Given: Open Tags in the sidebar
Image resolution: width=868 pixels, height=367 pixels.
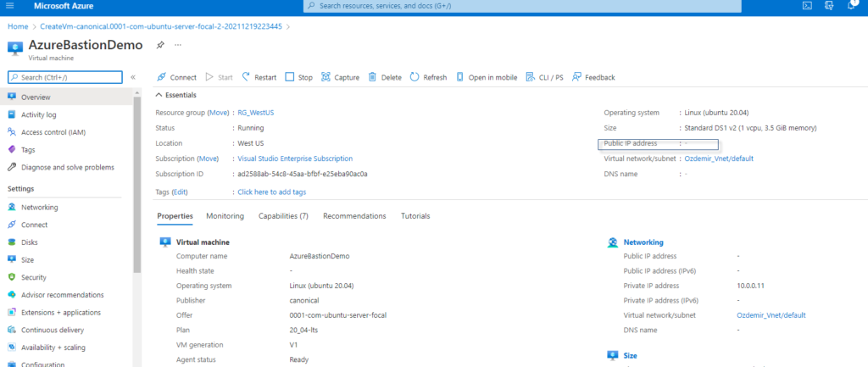Looking at the screenshot, I should point(28,150).
